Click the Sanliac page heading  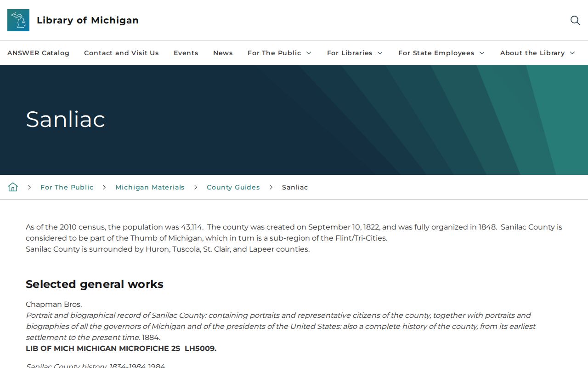point(65,119)
